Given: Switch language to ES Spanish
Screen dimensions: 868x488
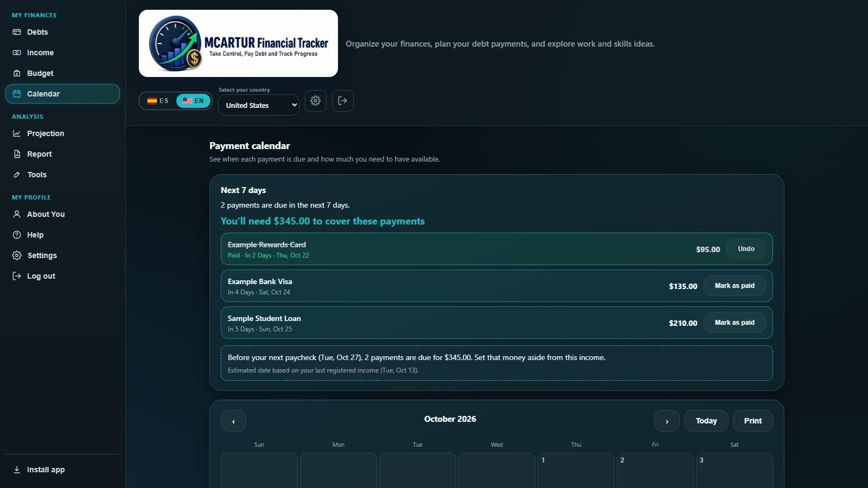Looking at the screenshot, I should [158, 101].
